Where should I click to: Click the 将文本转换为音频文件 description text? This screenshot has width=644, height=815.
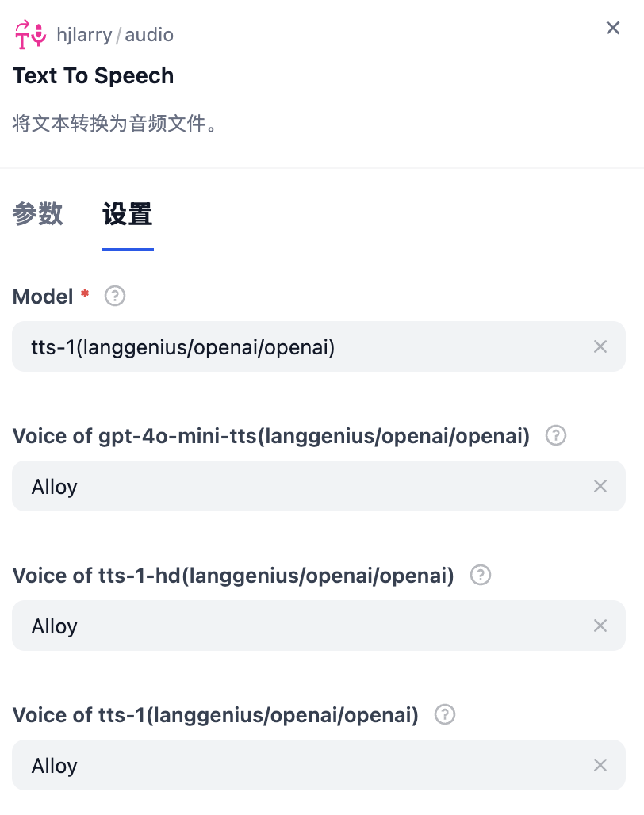115,124
